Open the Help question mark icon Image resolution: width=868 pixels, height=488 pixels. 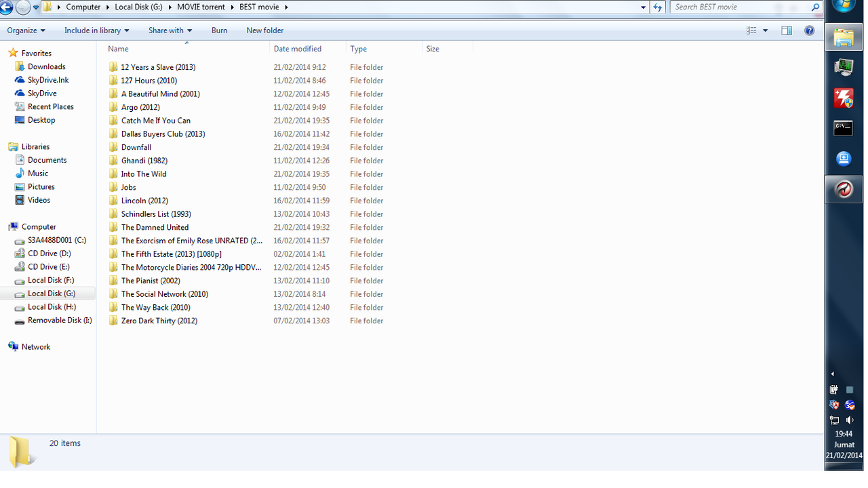coord(809,30)
